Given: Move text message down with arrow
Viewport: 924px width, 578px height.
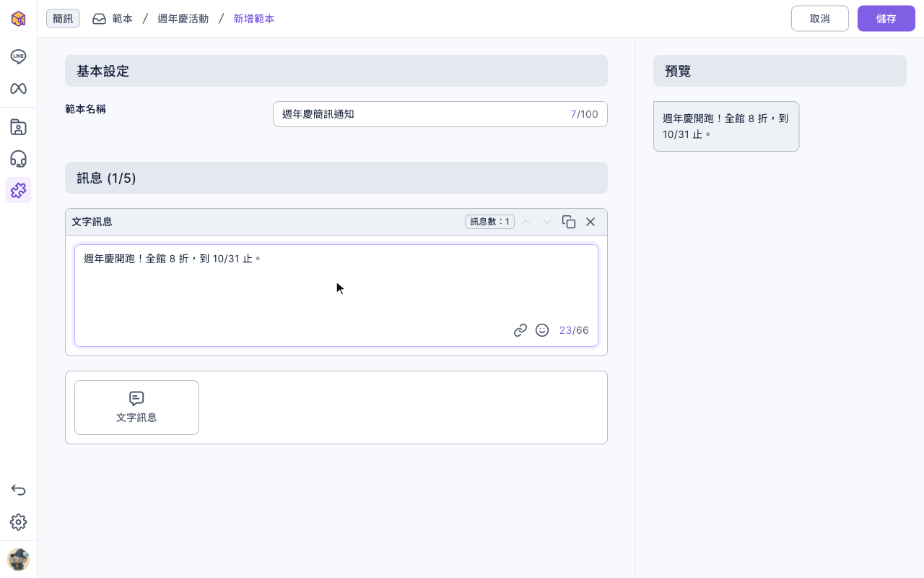Looking at the screenshot, I should tap(547, 222).
